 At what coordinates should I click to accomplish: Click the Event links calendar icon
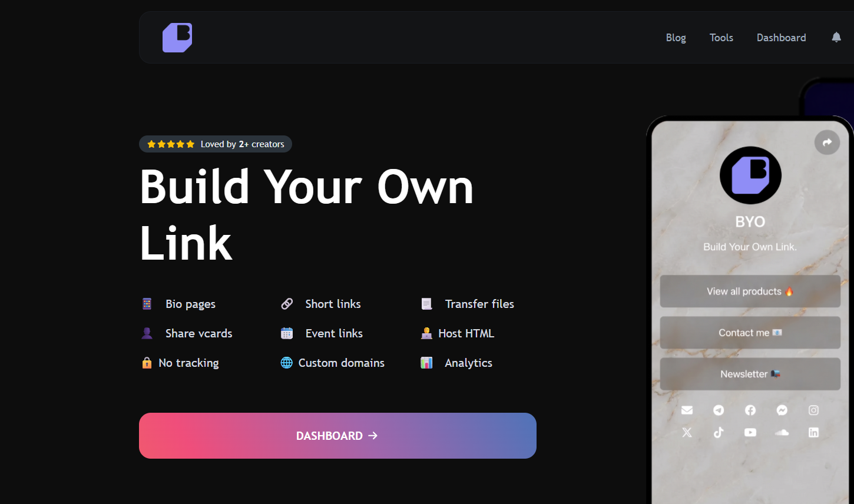(x=287, y=333)
